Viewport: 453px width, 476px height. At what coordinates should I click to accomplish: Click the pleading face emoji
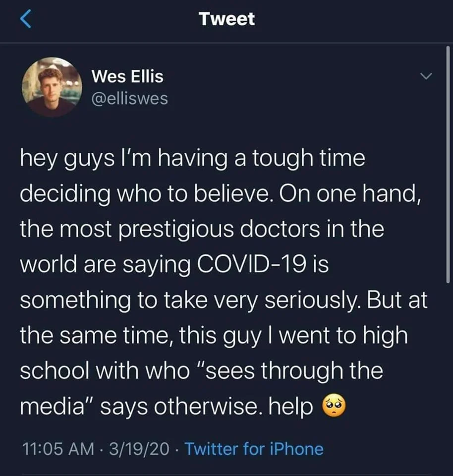[334, 406]
